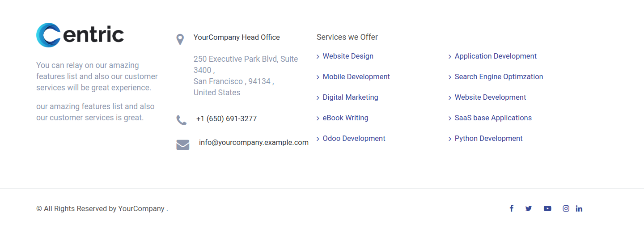Go to Mobile Development service
Screen dimensions: 644x229
pos(356,77)
